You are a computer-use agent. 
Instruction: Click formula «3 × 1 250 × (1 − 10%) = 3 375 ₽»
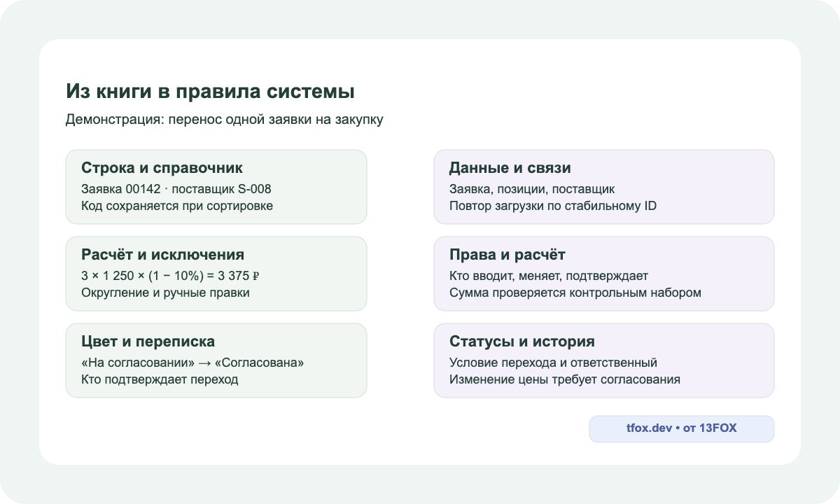171,276
